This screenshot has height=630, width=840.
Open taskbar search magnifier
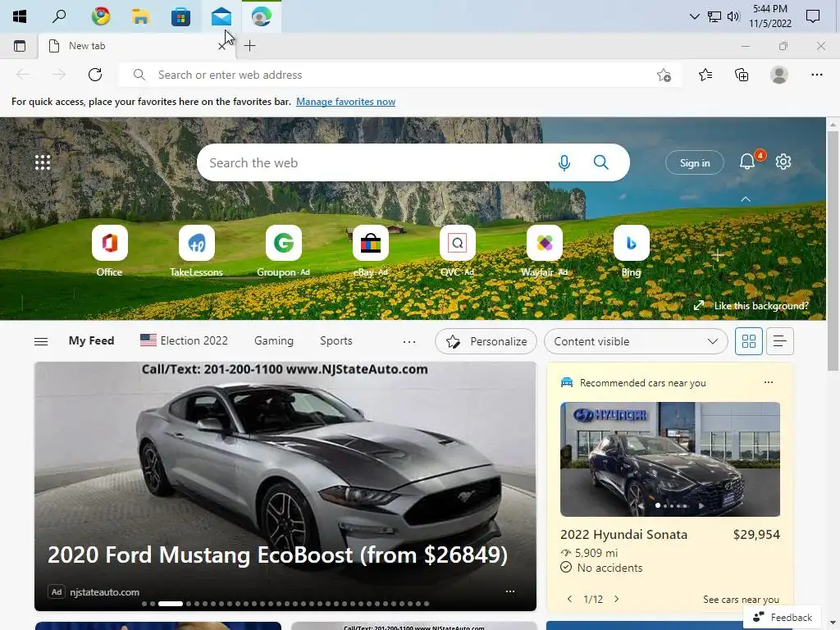59,16
